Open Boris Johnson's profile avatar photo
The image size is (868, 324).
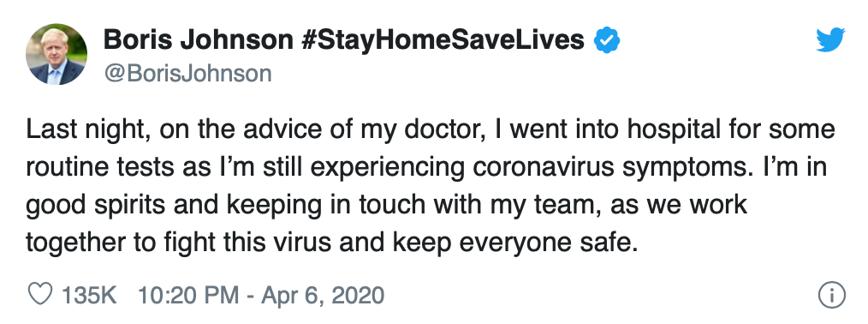click(x=56, y=54)
